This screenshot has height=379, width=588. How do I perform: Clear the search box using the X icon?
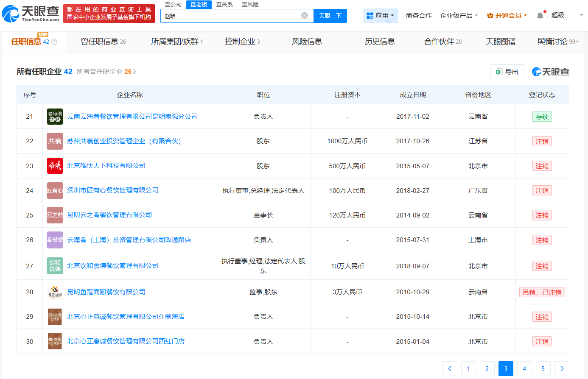(x=304, y=15)
